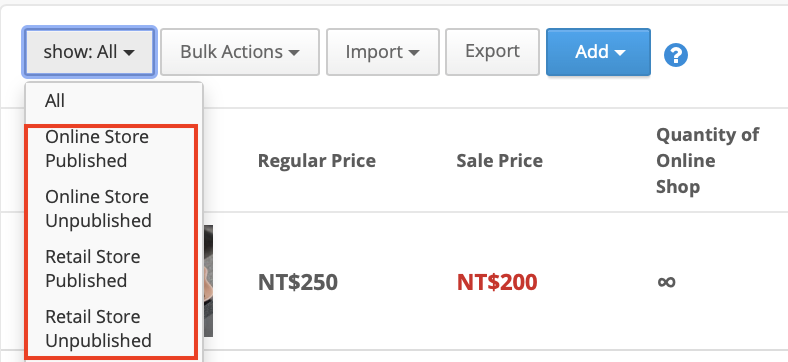Open the partially hidden product thumbnail
Viewport: 788px width, 362px height.
208,281
